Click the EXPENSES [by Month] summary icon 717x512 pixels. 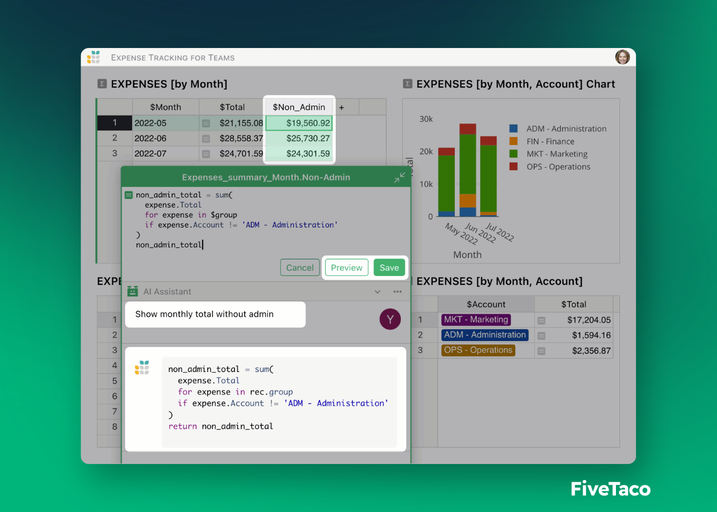click(102, 84)
